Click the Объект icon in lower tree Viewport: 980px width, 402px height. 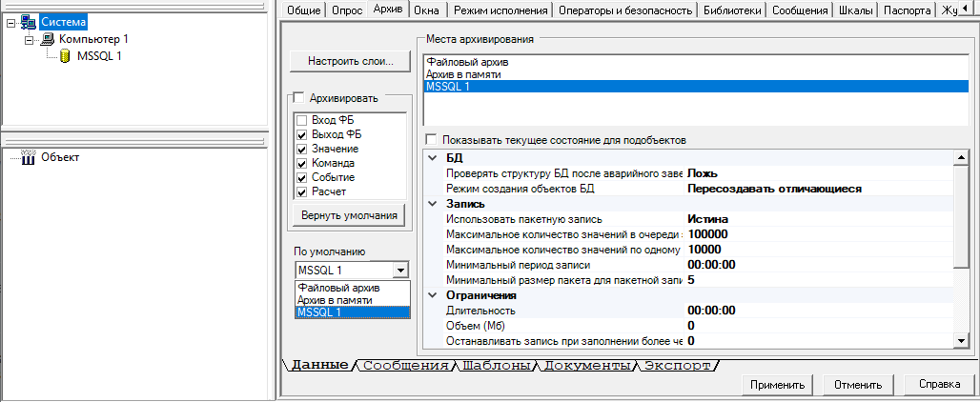(x=29, y=157)
